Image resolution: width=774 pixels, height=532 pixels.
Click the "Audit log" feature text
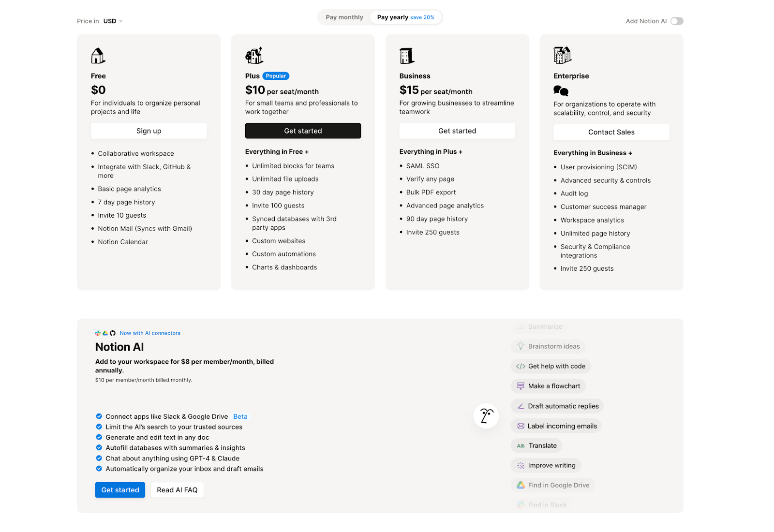pos(574,193)
